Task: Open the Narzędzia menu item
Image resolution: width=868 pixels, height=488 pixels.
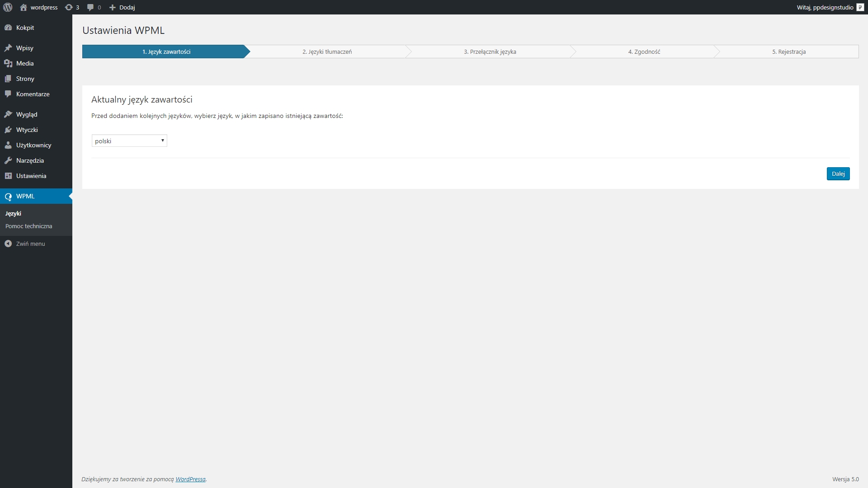Action: [36, 160]
